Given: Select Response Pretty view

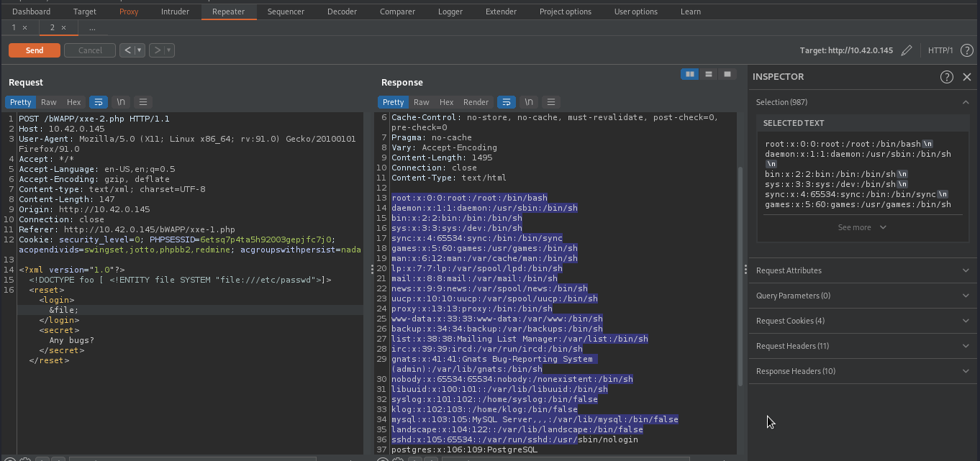Looking at the screenshot, I should (394, 102).
